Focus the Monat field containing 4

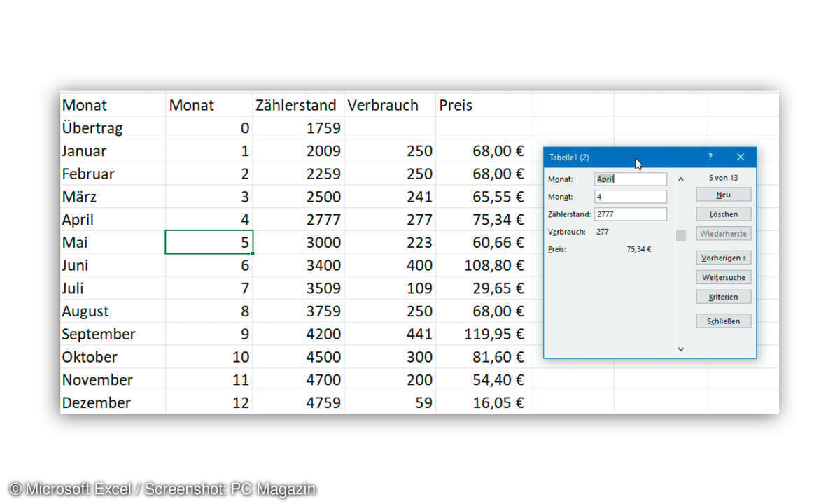pyautogui.click(x=631, y=197)
